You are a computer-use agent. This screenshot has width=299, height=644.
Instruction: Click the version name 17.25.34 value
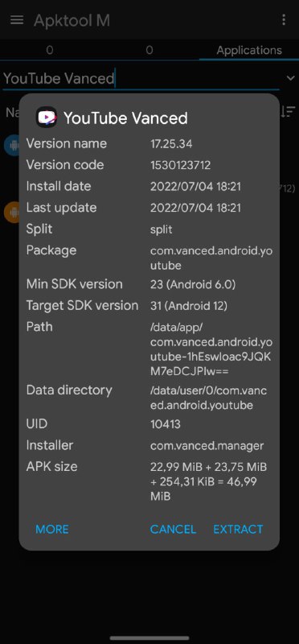tap(171, 144)
